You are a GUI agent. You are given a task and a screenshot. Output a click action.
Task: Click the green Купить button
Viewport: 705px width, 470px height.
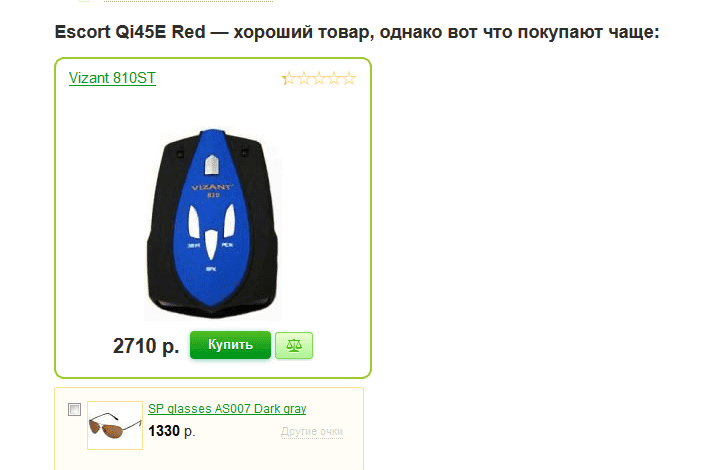[230, 345]
